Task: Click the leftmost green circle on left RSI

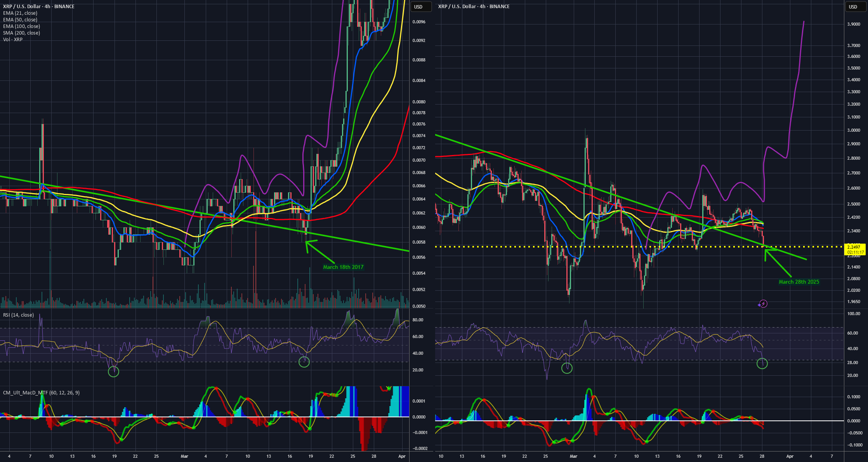Action: pos(113,371)
